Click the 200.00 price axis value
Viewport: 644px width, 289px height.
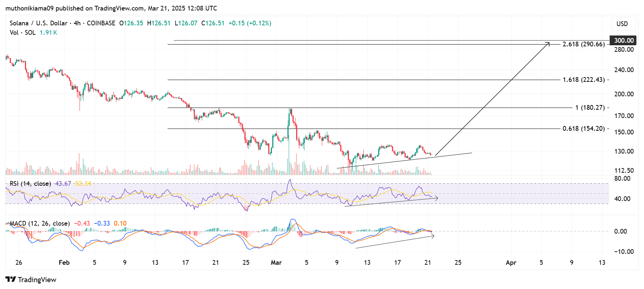point(624,94)
